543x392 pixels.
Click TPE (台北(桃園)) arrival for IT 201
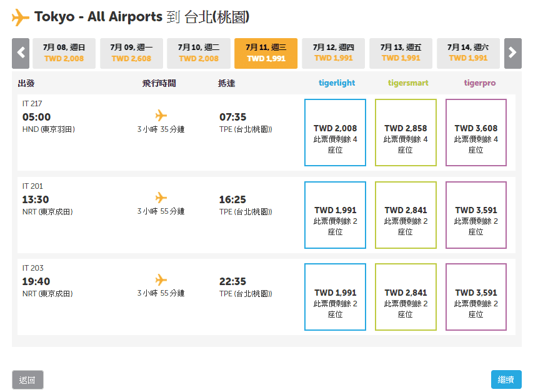tap(246, 212)
